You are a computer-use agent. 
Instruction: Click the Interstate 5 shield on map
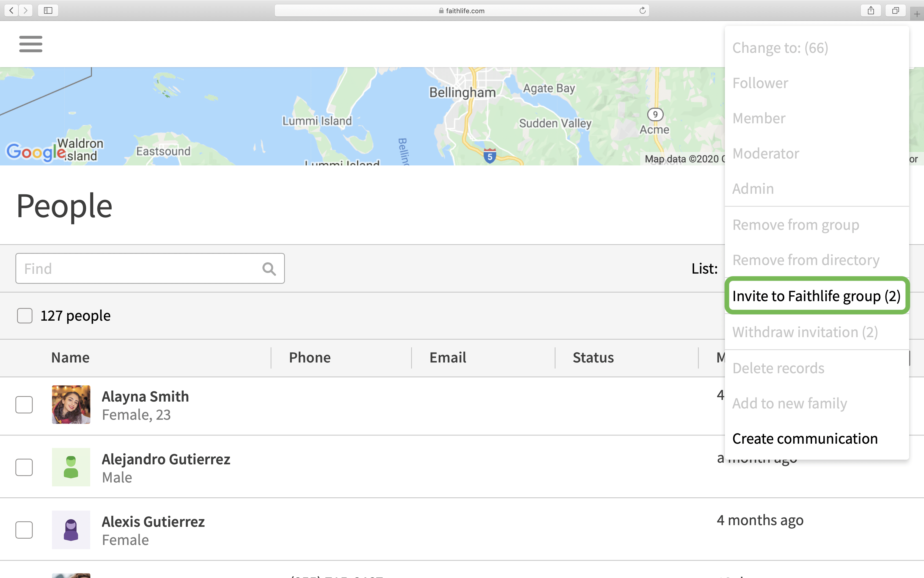(x=490, y=156)
